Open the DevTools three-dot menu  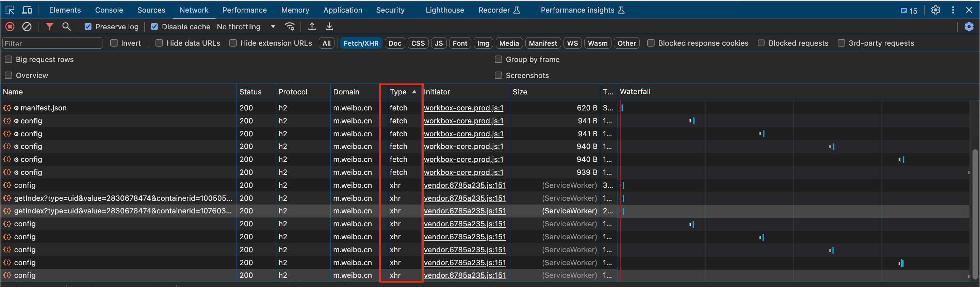(953, 10)
